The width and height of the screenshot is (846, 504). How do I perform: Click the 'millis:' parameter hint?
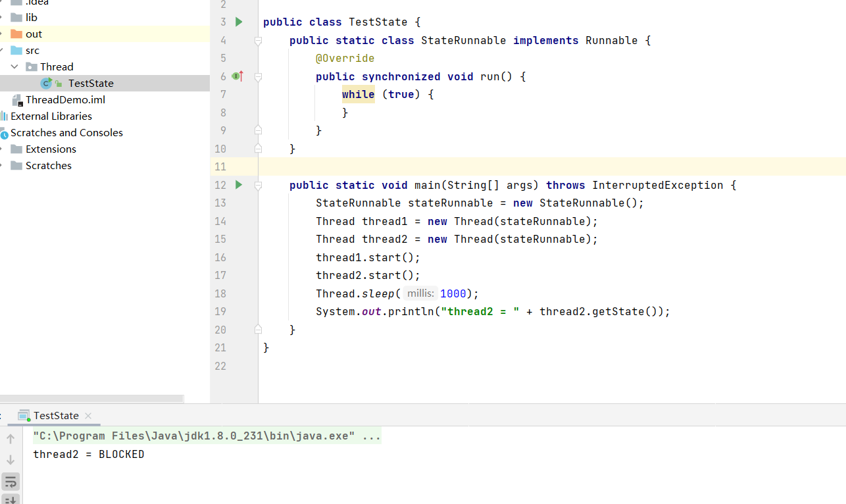tap(420, 293)
